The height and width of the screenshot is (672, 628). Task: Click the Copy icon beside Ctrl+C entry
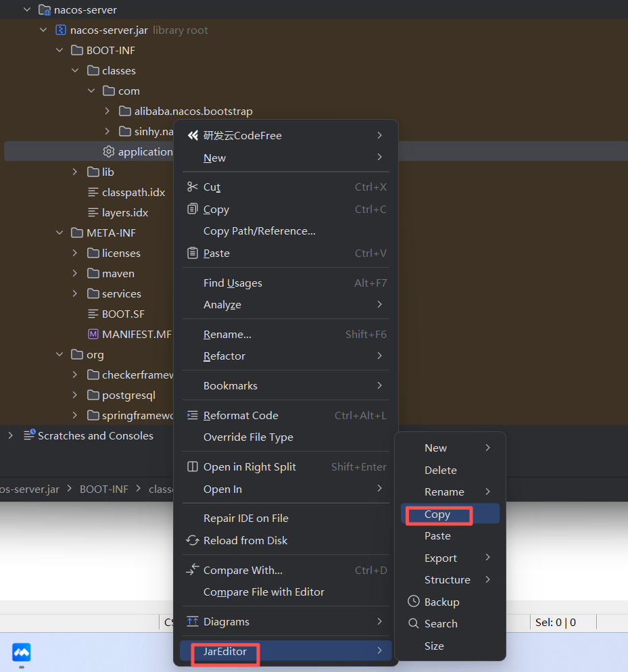193,209
